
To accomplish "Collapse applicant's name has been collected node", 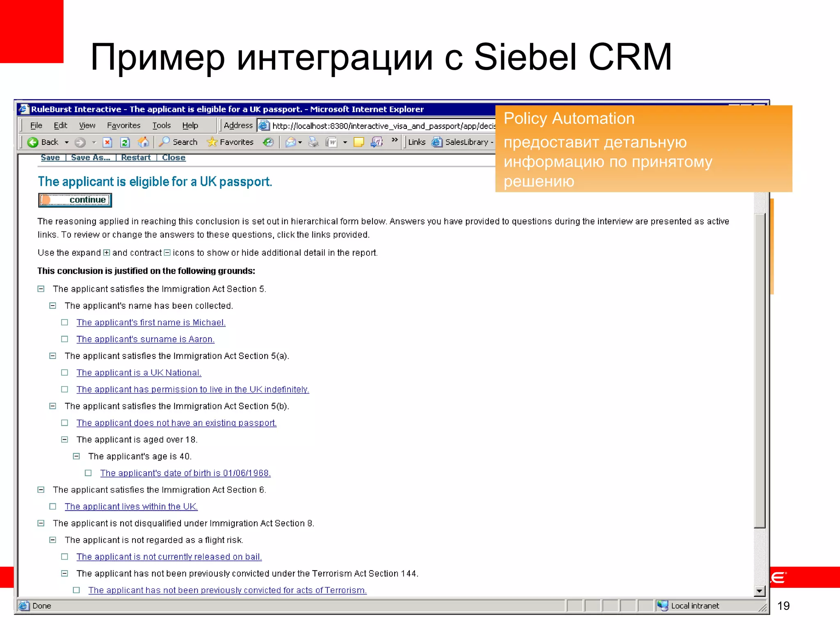I will click(x=52, y=306).
